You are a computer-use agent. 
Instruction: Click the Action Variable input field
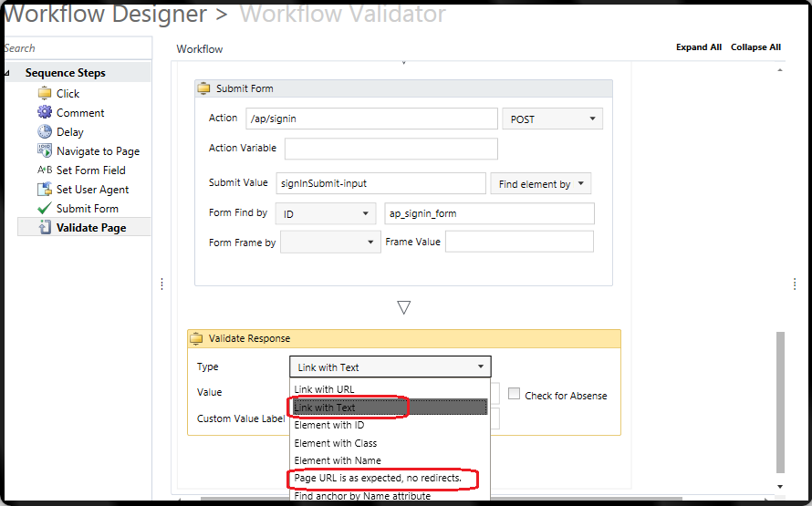391,149
